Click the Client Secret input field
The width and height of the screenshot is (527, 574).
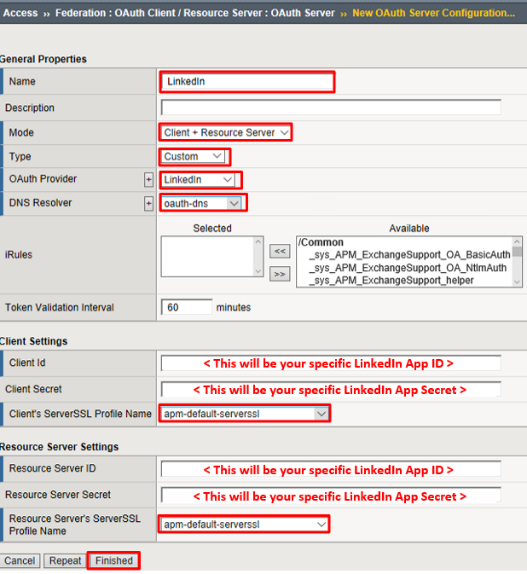coord(331,390)
